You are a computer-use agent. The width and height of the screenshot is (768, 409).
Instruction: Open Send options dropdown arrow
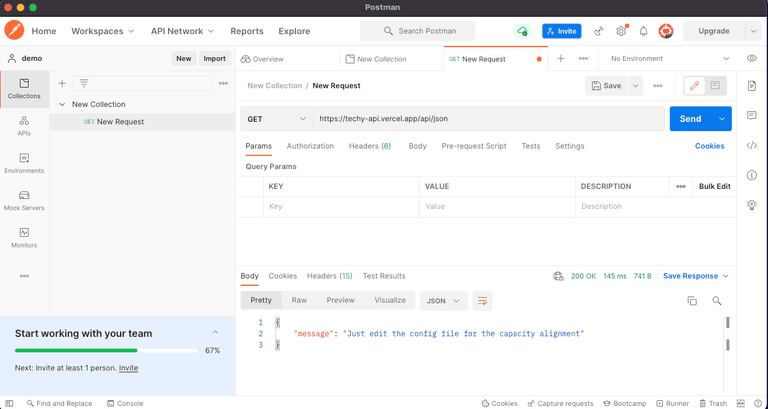point(721,119)
